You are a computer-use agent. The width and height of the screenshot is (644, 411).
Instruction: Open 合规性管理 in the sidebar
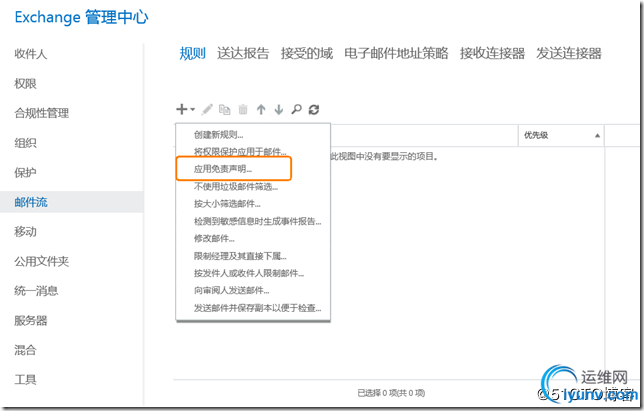pyautogui.click(x=41, y=113)
